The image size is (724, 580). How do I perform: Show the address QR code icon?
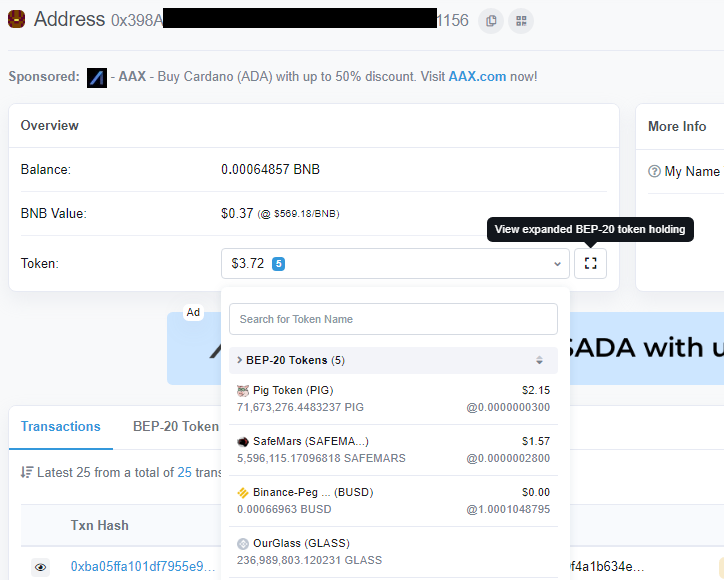521,21
